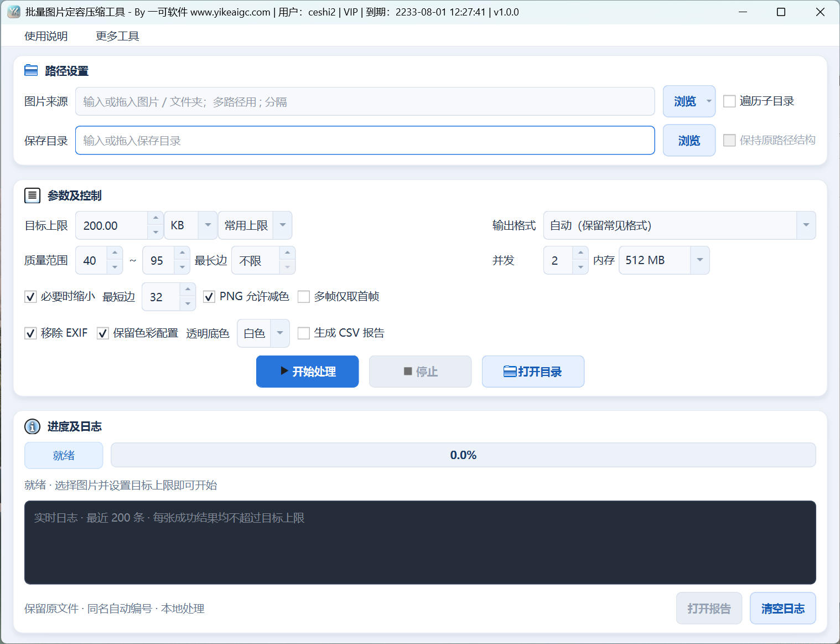Increase 最长边 limit with up arrow

[x=287, y=253]
